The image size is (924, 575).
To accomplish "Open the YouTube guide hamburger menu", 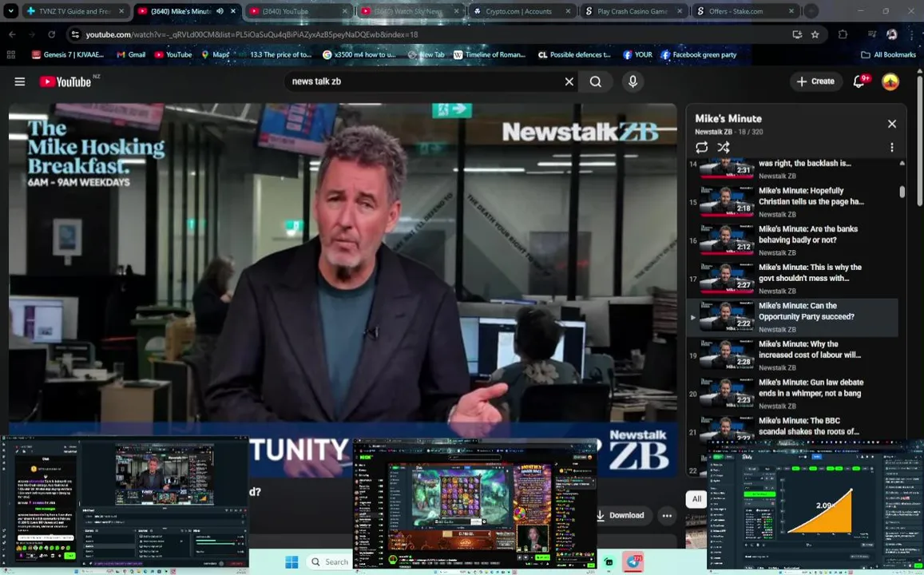I will tap(19, 81).
